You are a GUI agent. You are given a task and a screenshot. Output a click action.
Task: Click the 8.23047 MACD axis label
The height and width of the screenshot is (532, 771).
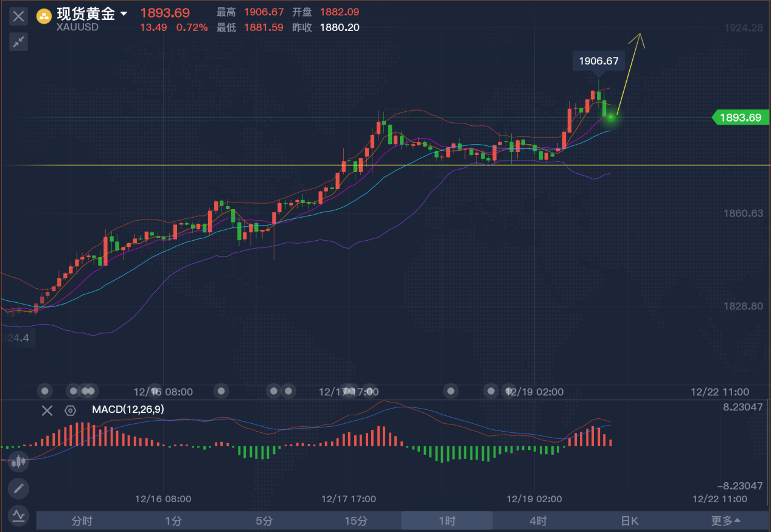click(743, 407)
